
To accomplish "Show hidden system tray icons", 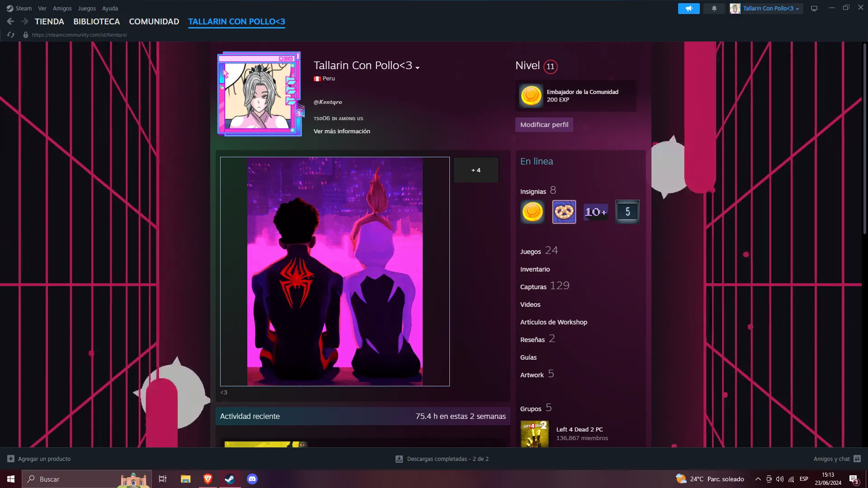I will click(x=758, y=479).
